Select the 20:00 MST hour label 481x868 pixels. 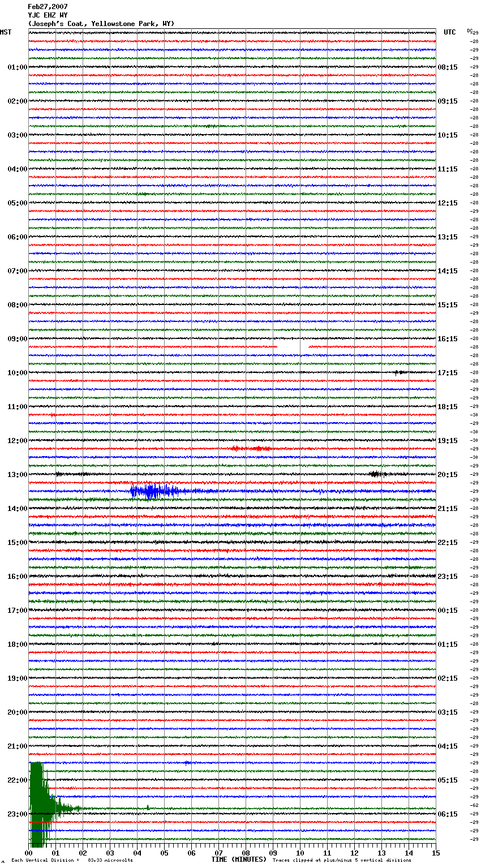click(x=18, y=712)
